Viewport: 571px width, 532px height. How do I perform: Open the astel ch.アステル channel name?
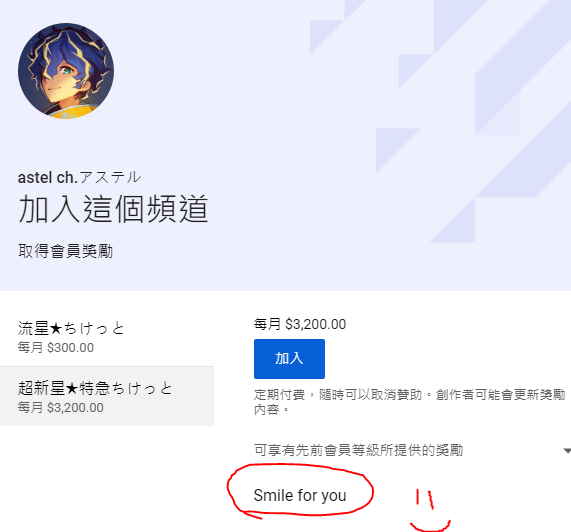pos(79,177)
